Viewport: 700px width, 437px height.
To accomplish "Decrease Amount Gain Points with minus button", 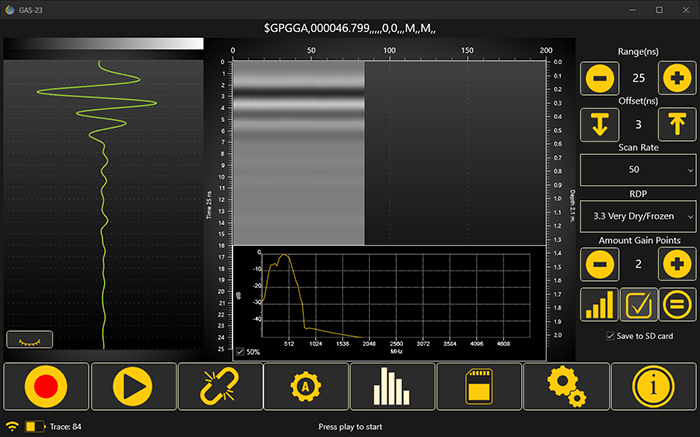I will click(600, 264).
